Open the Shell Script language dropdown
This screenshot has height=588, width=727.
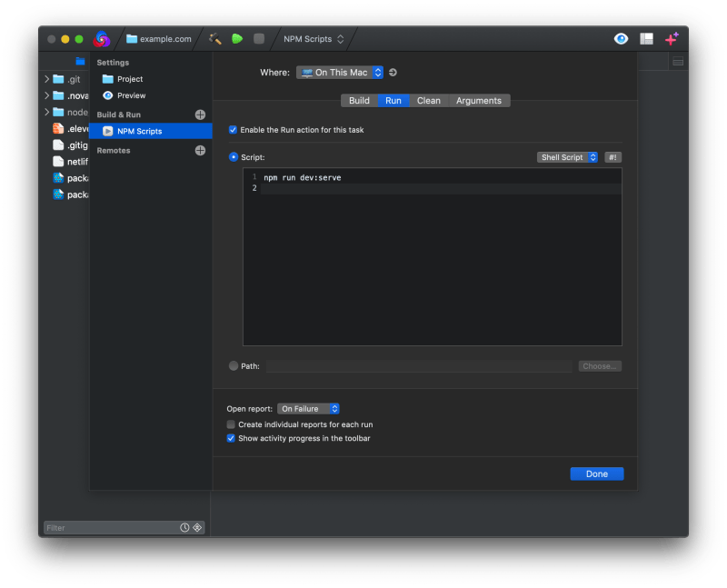click(x=567, y=156)
